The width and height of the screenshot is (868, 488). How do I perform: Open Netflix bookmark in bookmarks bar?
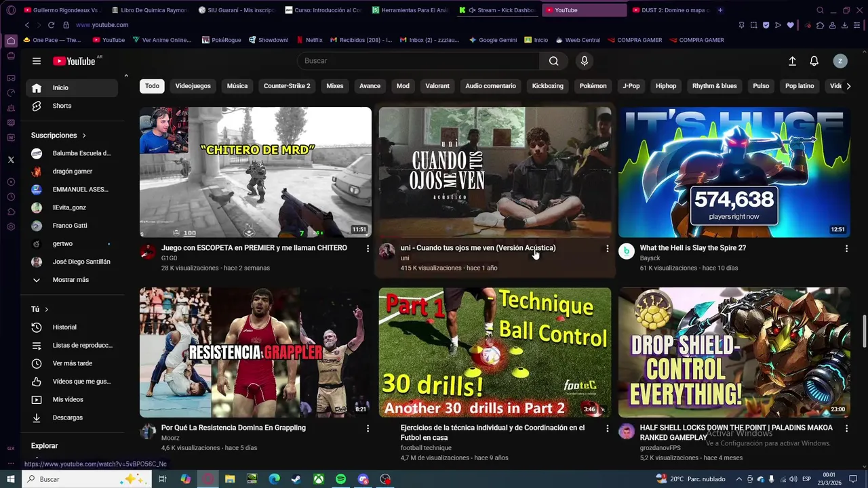309,40
